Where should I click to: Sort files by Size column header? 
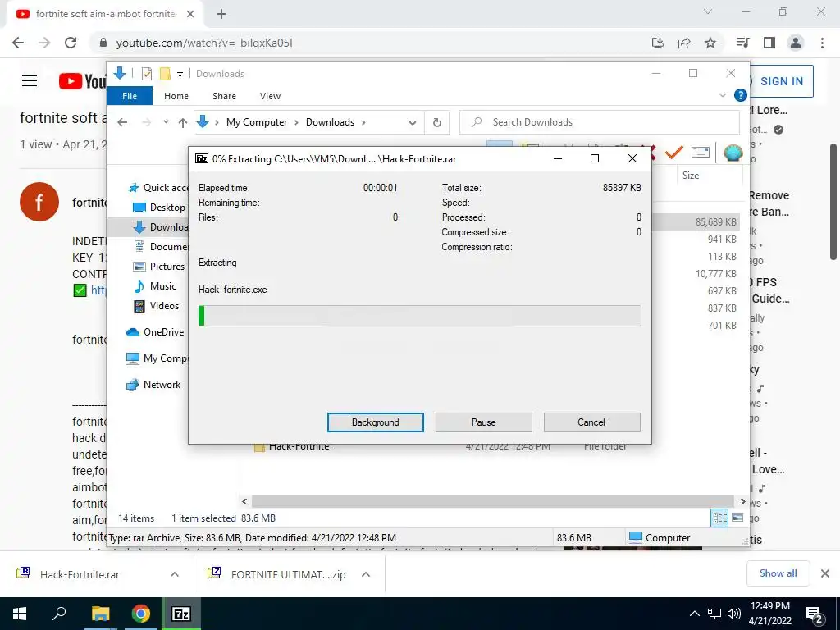(691, 176)
